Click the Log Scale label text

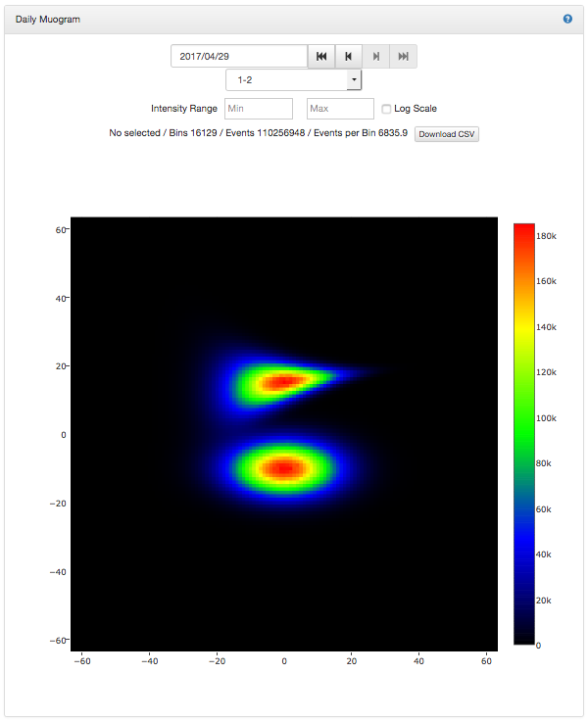(416, 109)
